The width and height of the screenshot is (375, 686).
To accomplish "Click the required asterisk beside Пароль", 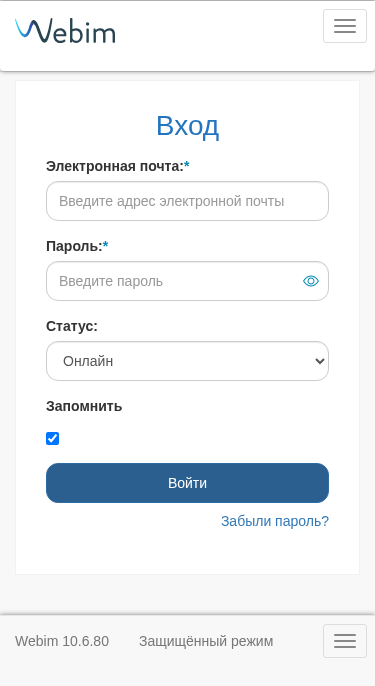I will [105, 245].
